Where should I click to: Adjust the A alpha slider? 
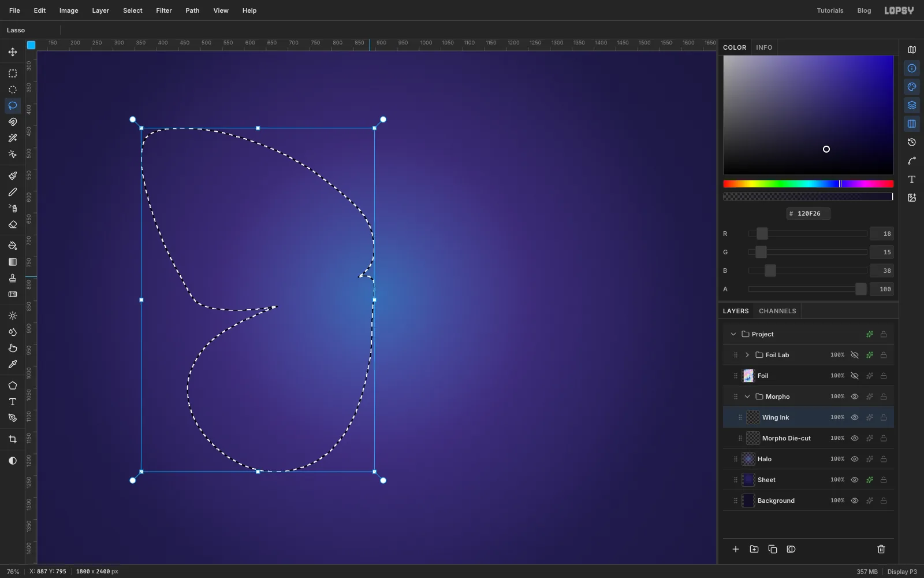tap(808, 289)
